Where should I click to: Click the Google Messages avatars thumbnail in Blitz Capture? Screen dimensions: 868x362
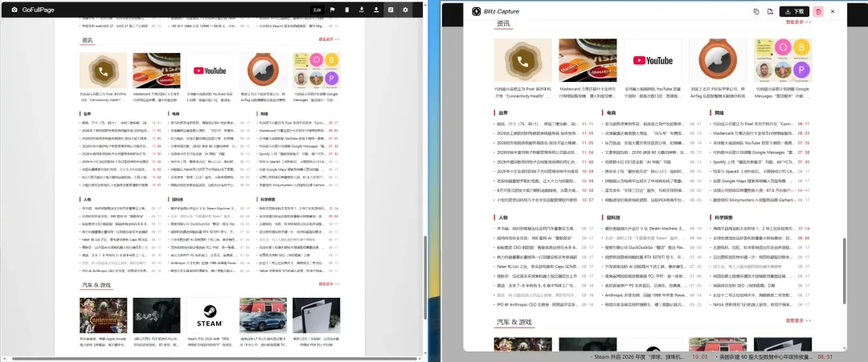click(x=783, y=59)
